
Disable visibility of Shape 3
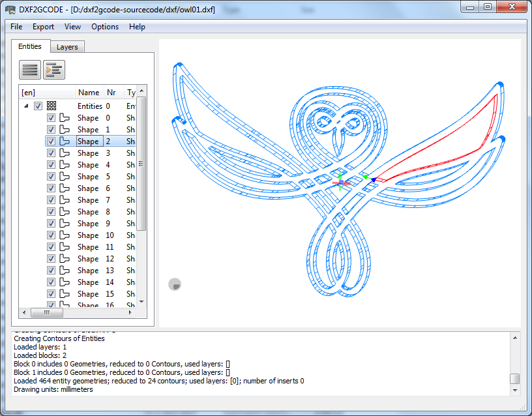coord(51,153)
